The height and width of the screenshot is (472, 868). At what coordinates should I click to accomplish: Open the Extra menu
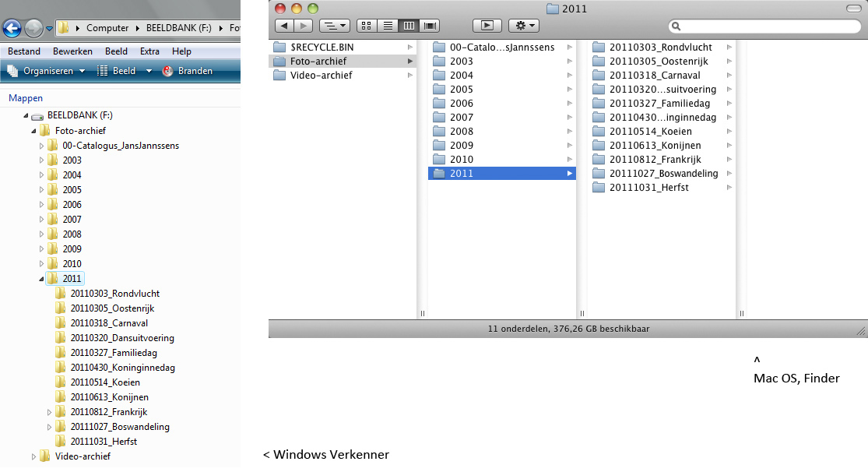149,51
